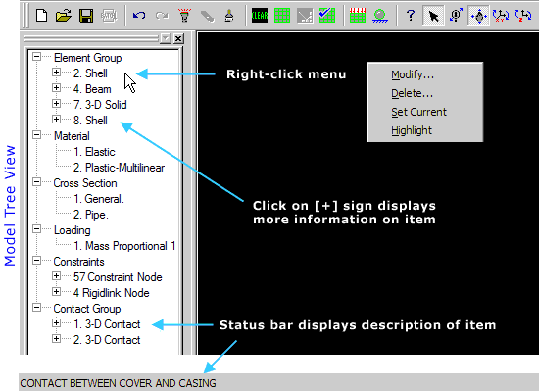Click the XY rotate icon
The height and width of the screenshot is (392, 539).
[501, 16]
